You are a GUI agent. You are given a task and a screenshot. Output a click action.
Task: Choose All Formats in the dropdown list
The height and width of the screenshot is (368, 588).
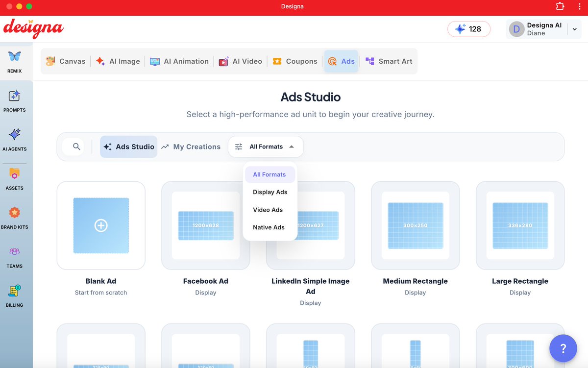click(x=269, y=174)
